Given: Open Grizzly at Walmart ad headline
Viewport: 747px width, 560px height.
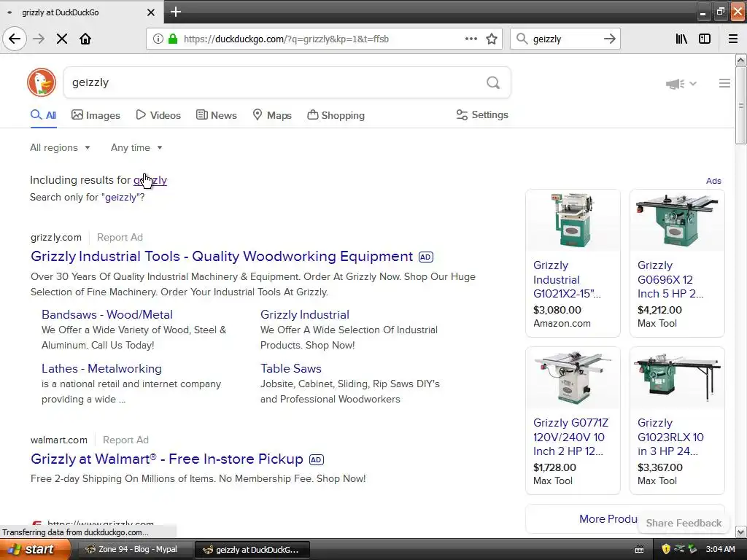Looking at the screenshot, I should coord(167,459).
